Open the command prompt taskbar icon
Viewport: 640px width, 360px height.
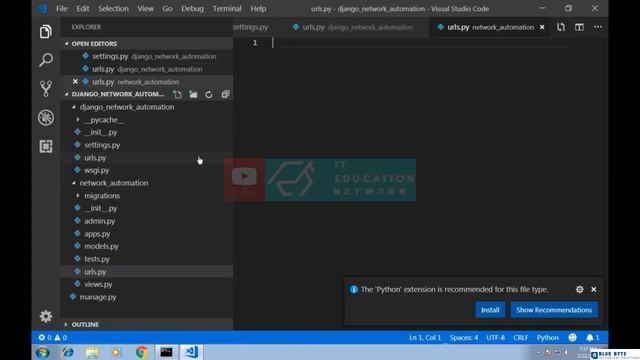point(166,352)
